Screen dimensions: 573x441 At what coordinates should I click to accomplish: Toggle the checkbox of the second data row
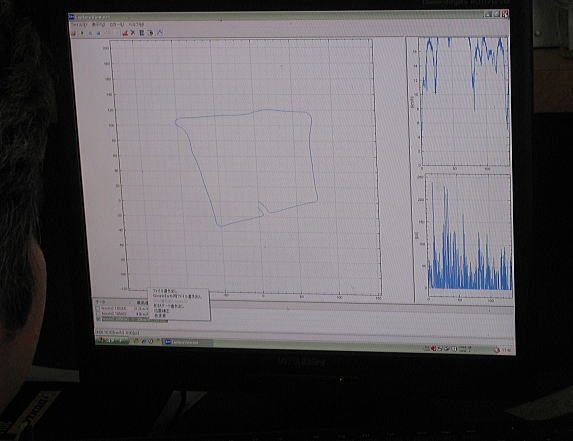click(98, 313)
